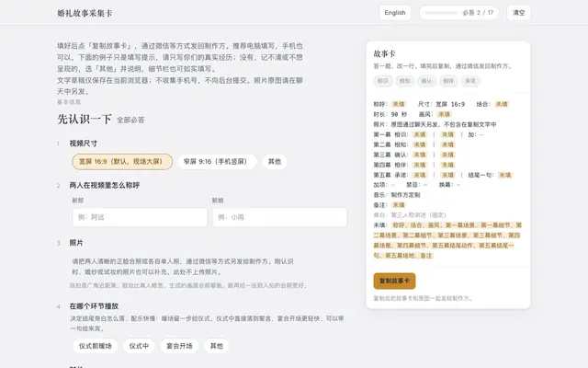Viewport: 588px width, 368px height.
Task: Click the 第二幕 相知 summary row label
Action: [x=391, y=144]
